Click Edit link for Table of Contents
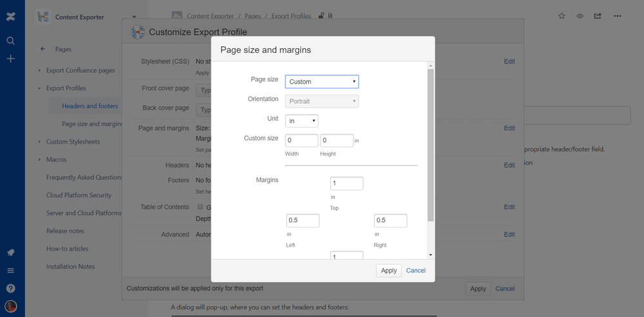Screen dimensions: 644x317 [x=509, y=207]
